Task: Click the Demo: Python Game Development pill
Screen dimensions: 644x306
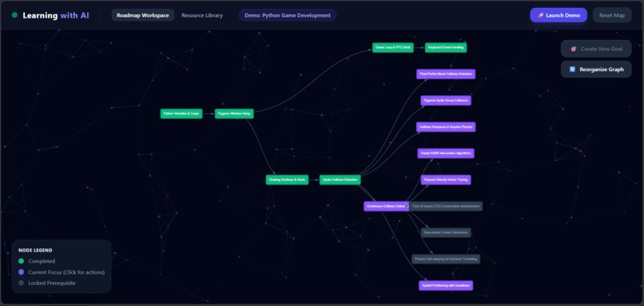Action: click(288, 15)
